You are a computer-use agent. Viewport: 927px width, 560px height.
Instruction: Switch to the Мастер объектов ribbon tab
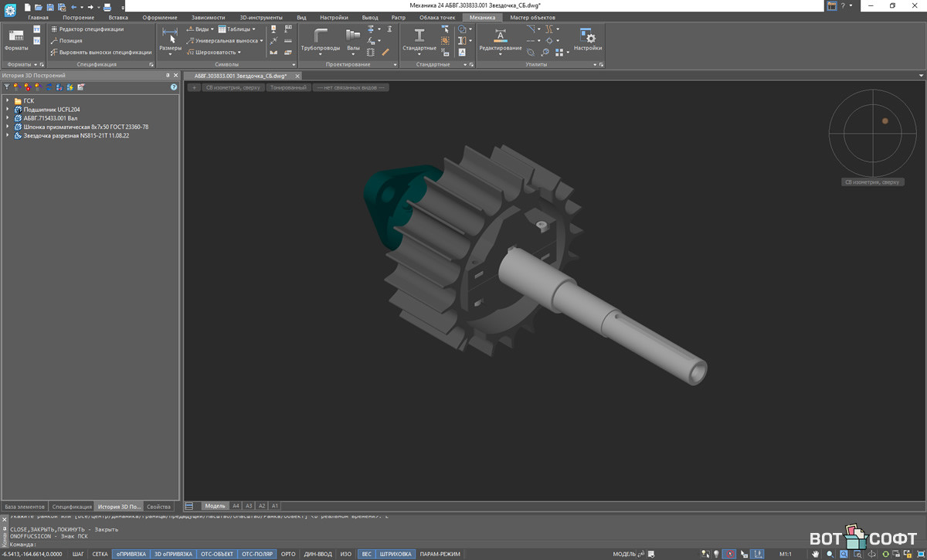(533, 17)
